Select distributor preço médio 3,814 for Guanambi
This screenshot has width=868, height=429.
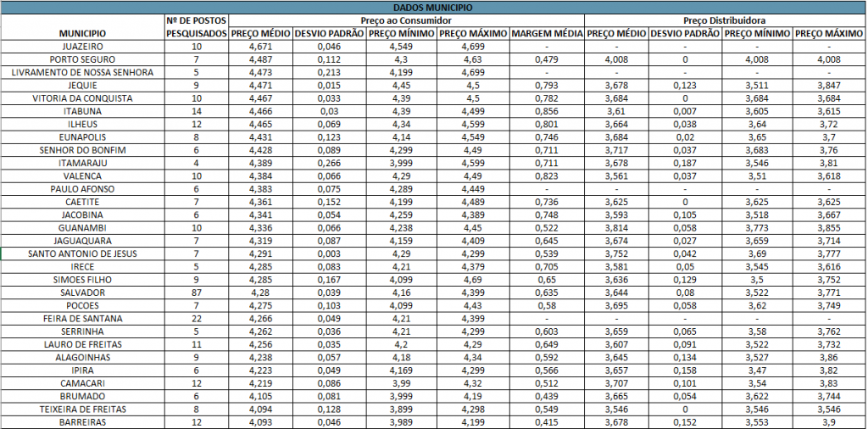pos(616,228)
